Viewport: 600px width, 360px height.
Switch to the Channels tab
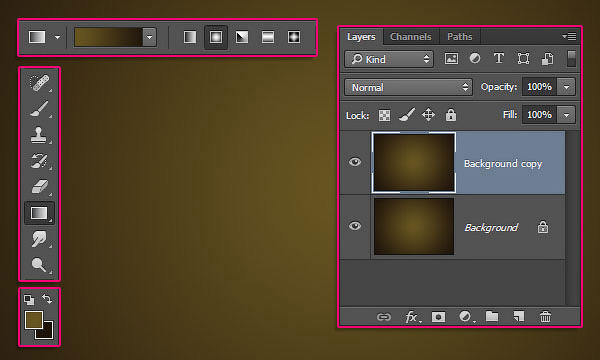(411, 37)
